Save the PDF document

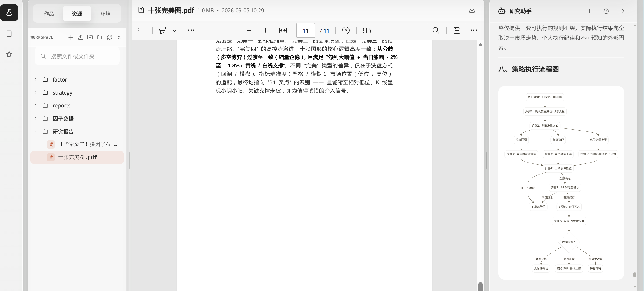457,30
